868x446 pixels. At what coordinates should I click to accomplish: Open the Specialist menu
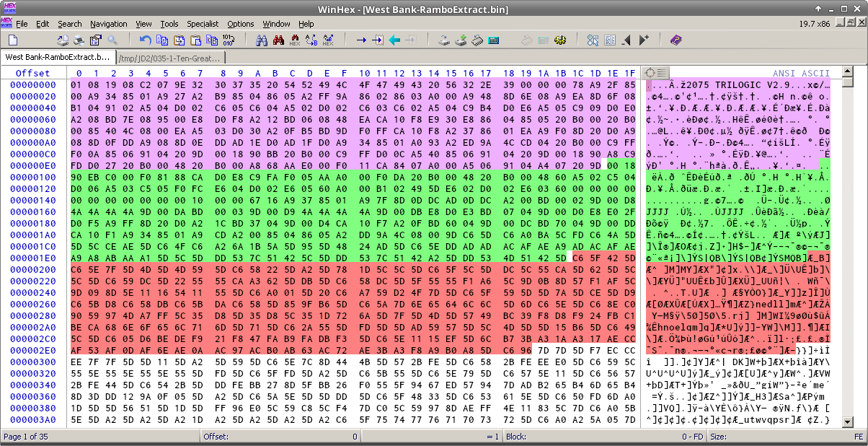click(x=203, y=24)
